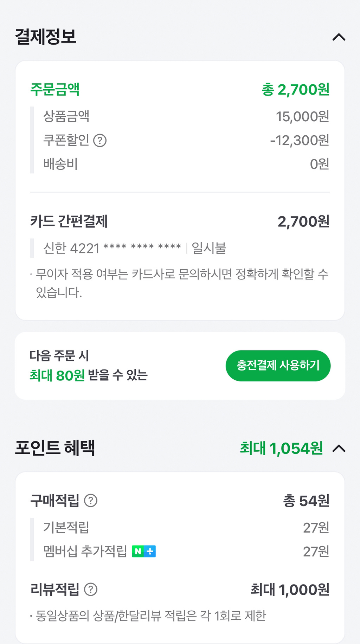Tap the 멤버십 추가적립 row
Viewport: 360px width, 644px height.
[x=85, y=551]
